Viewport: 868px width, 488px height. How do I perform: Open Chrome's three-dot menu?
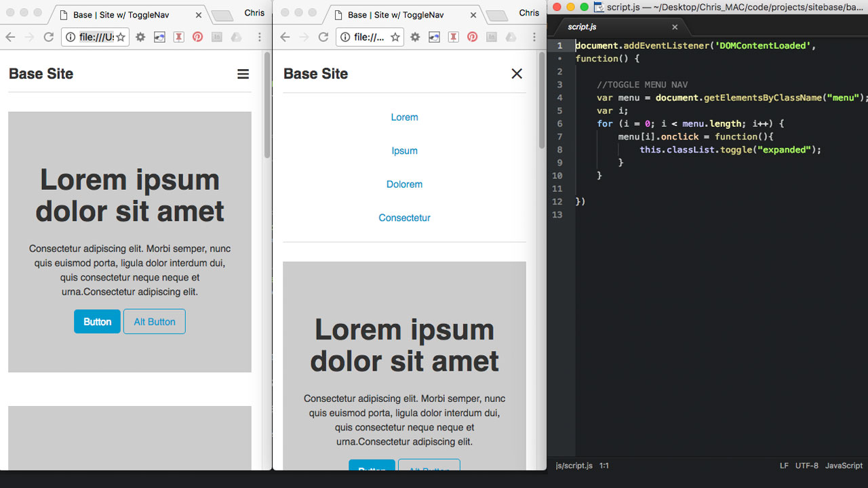tap(260, 37)
